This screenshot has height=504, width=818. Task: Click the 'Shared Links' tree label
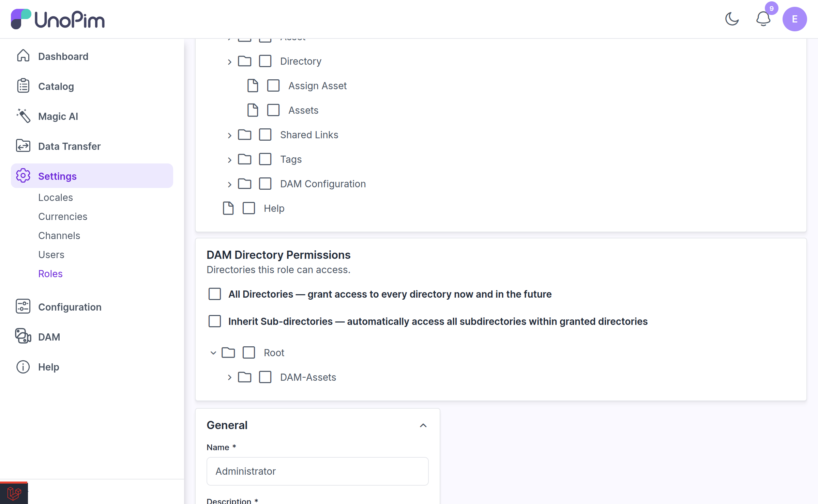[309, 135]
